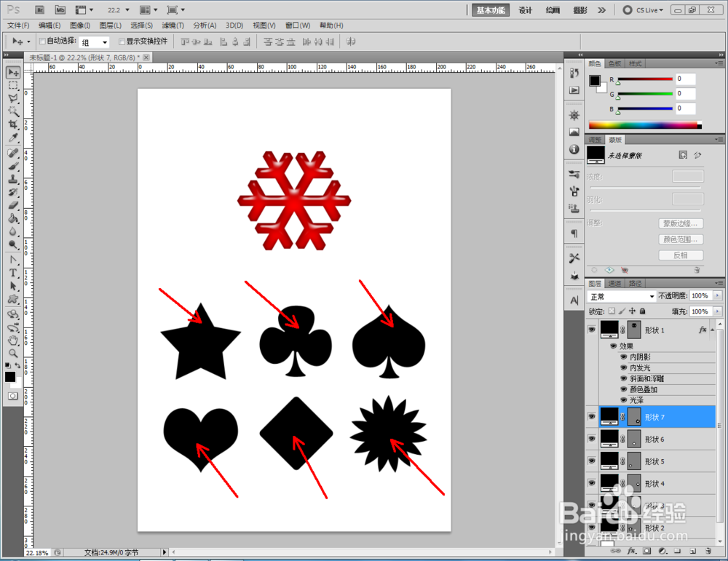Open the Info panel icon
The width and height of the screenshot is (728, 561).
(x=574, y=149)
